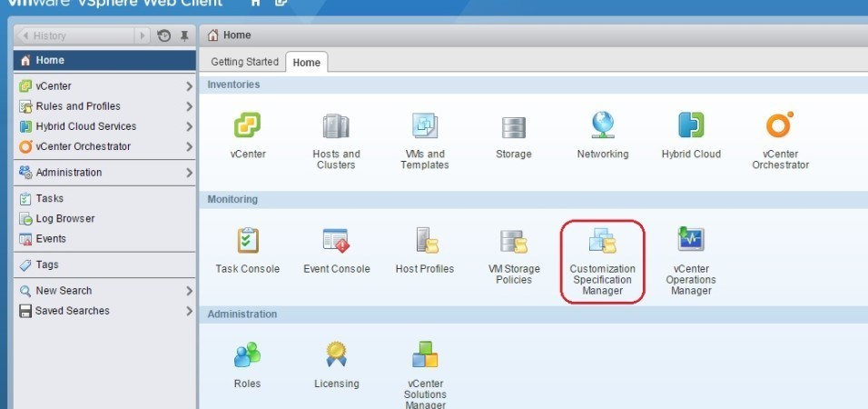The image size is (868, 409).
Task: Open the Task Console icon
Action: (x=248, y=241)
